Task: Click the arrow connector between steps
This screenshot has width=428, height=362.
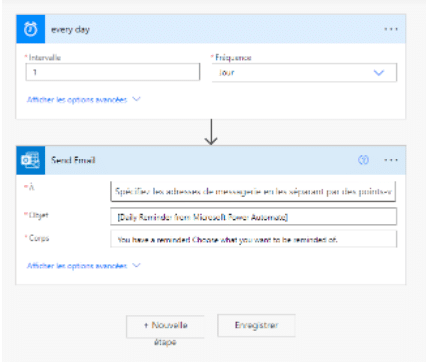Action: click(211, 132)
